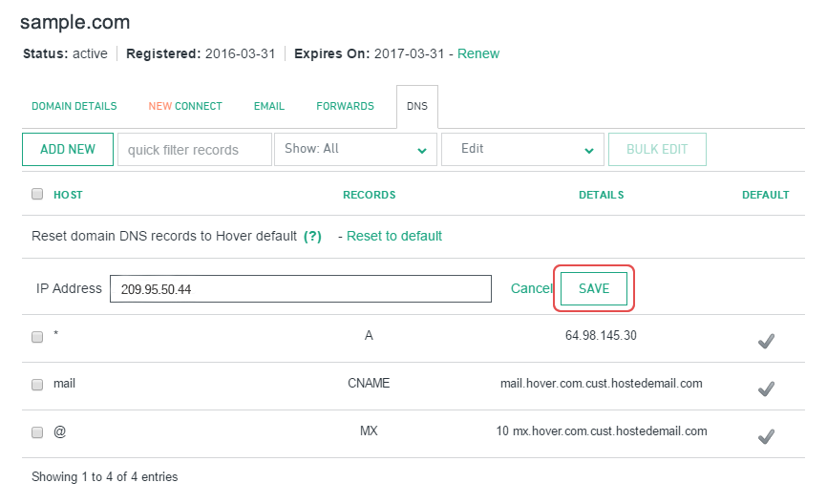The image size is (827, 504).
Task: Click the ADD NEW button
Action: tap(68, 149)
